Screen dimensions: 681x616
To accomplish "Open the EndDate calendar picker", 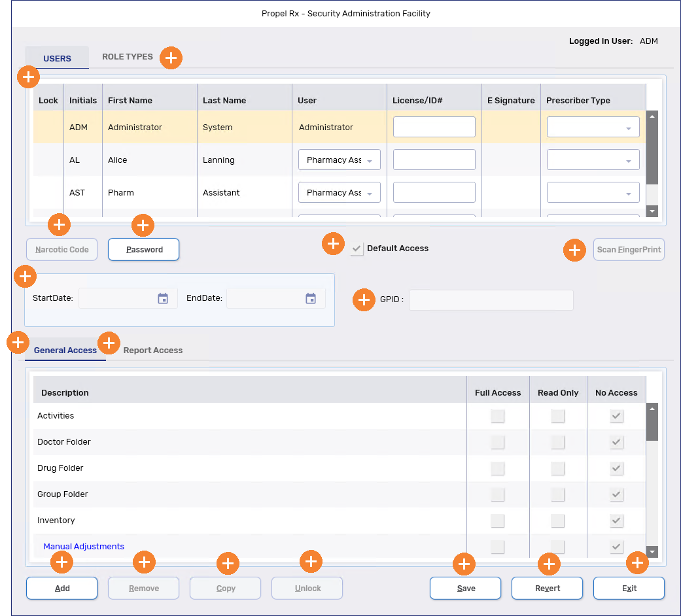I will pyautogui.click(x=311, y=298).
